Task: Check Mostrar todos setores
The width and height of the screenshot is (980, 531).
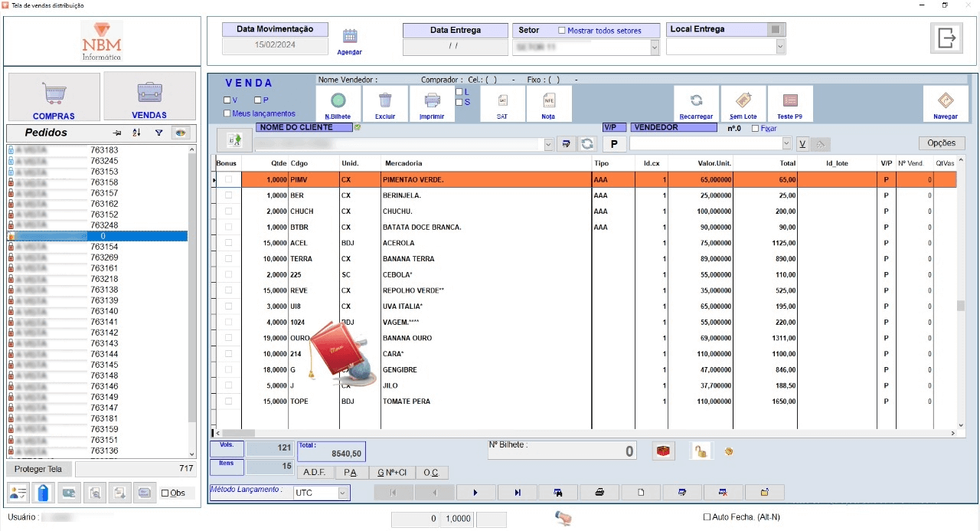Action: pyautogui.click(x=562, y=31)
